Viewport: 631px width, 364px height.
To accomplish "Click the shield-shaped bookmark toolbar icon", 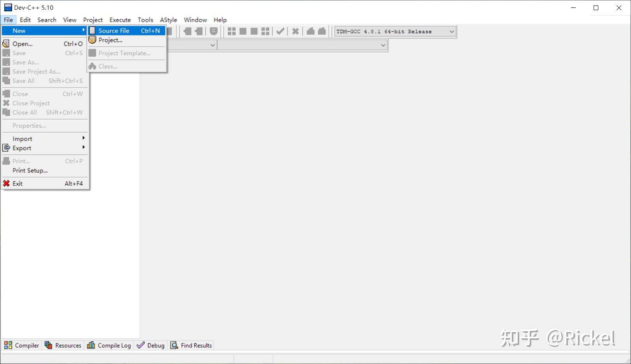I will pos(213,31).
